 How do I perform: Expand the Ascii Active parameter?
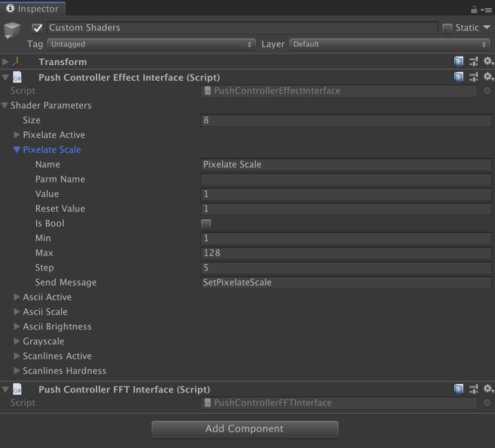(17, 297)
